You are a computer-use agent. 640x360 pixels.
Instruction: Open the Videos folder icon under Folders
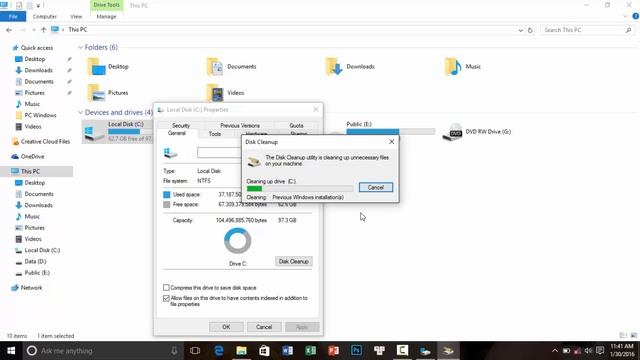point(215,93)
